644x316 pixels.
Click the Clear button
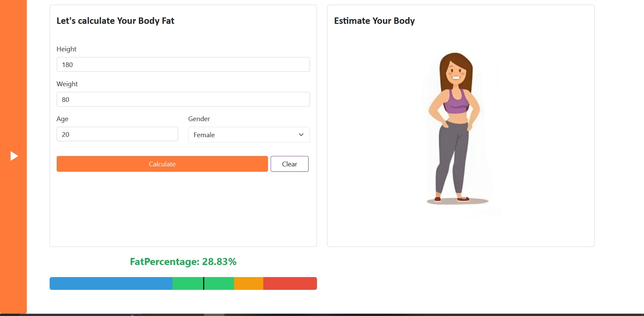tap(289, 164)
